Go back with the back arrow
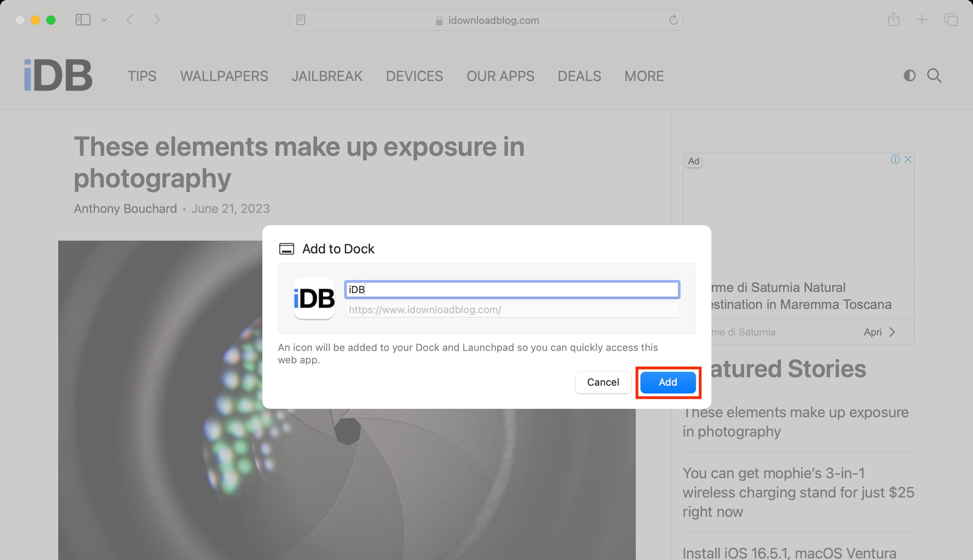Viewport: 973px width, 560px height. pos(130,20)
